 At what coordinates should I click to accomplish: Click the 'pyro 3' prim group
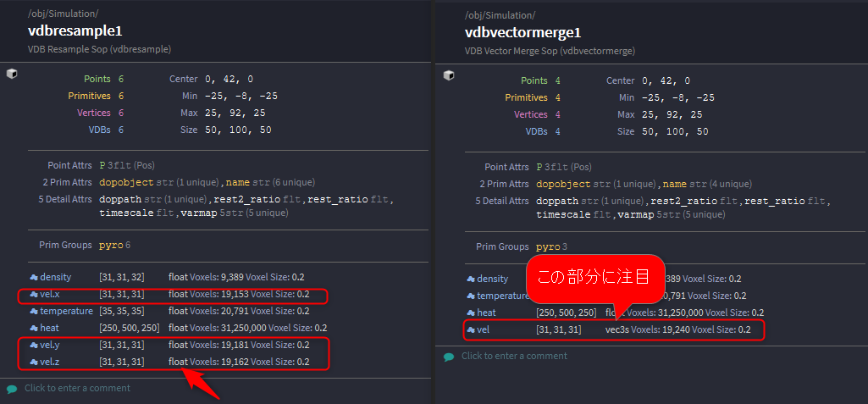[552, 246]
